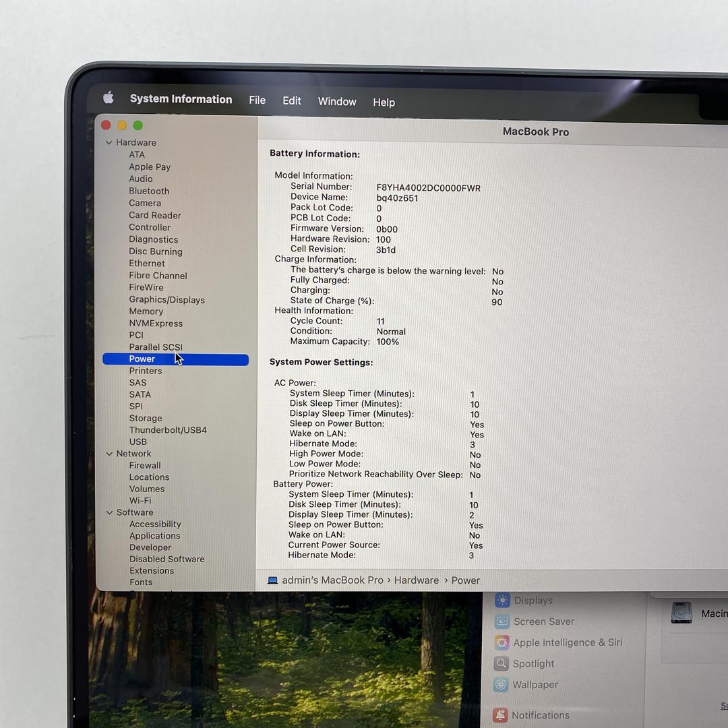This screenshot has height=728, width=728.
Task: Select Accessibility under Software
Action: [x=155, y=524]
